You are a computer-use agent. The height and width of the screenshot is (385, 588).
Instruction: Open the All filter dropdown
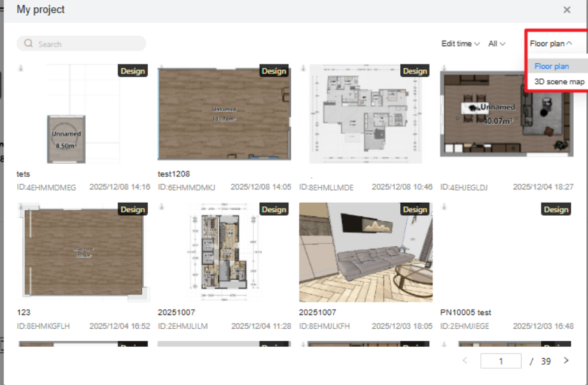[496, 44]
